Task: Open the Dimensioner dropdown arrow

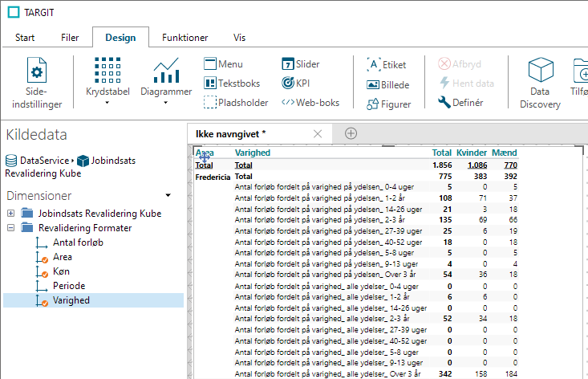Action: coord(168,195)
